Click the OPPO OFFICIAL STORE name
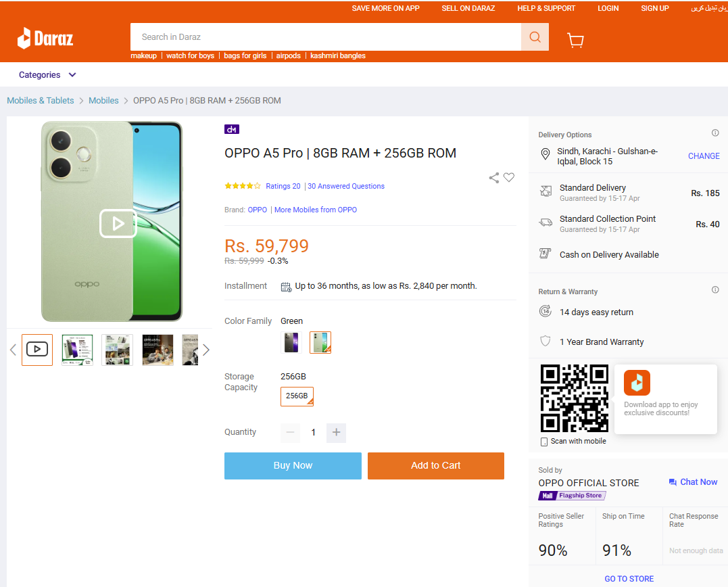Screen dimensions: 728x587 click(x=588, y=483)
